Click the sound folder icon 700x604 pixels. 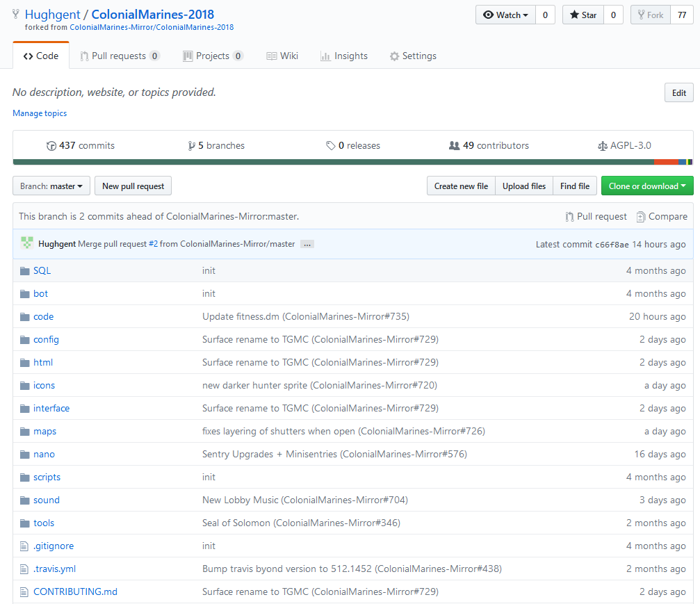click(x=24, y=500)
